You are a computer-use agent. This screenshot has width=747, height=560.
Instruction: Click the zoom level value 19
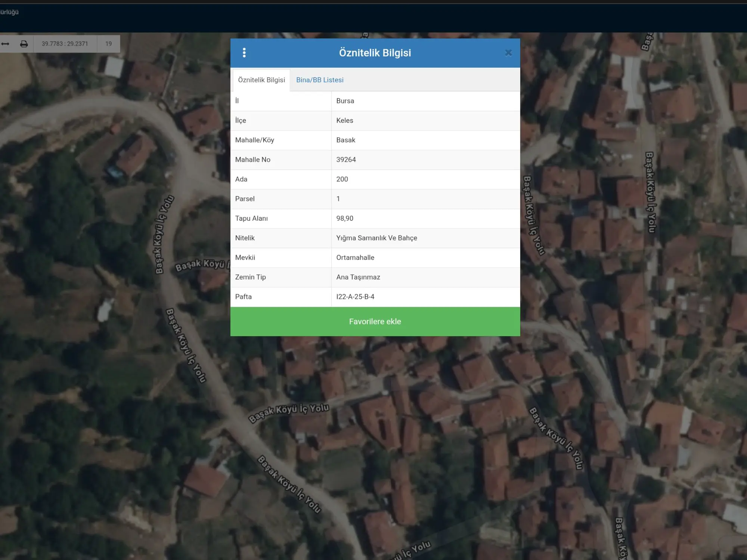(x=109, y=44)
